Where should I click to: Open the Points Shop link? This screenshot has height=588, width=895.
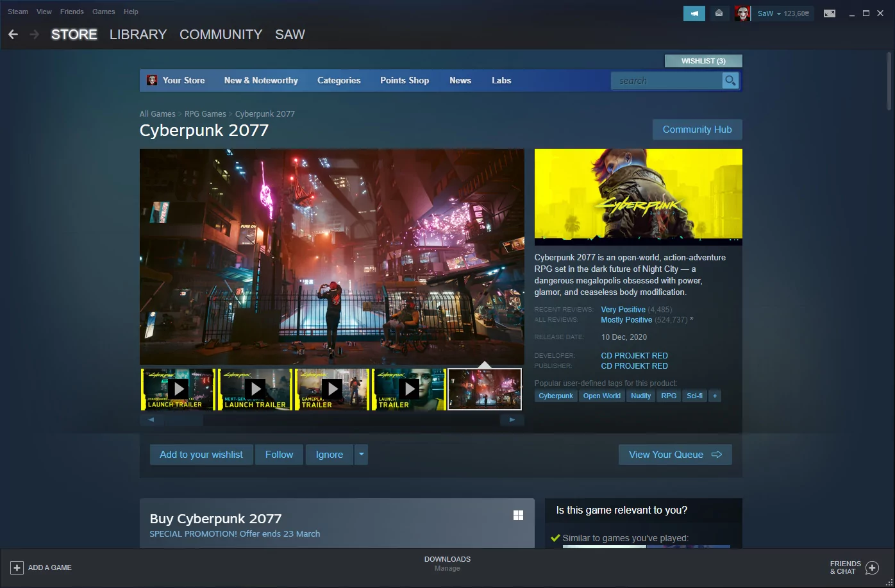click(x=405, y=80)
